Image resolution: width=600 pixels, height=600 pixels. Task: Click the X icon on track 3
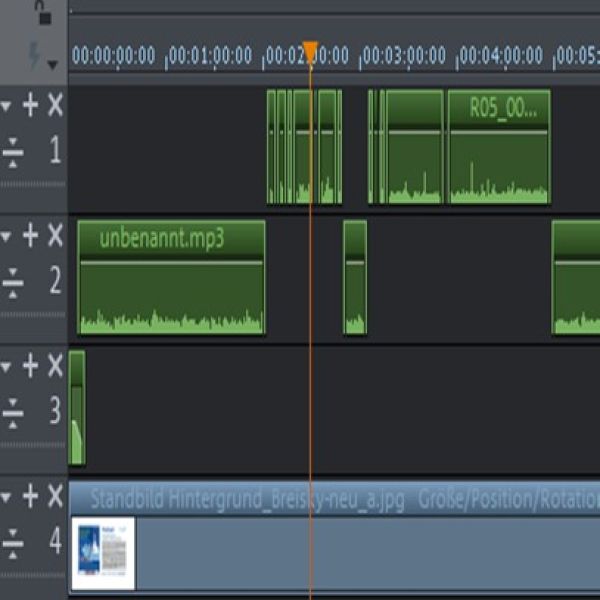[55, 365]
